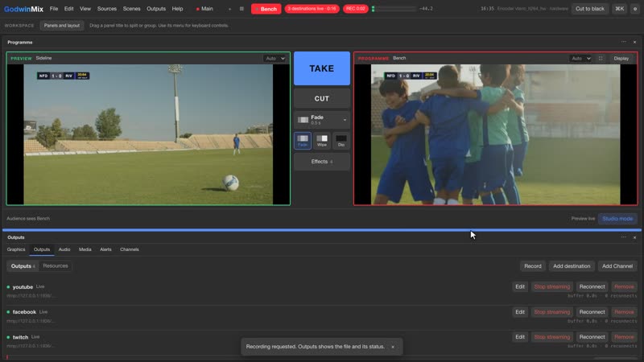Image resolution: width=644 pixels, height=362 pixels.
Task: Click the Add destination button
Action: [572, 266]
